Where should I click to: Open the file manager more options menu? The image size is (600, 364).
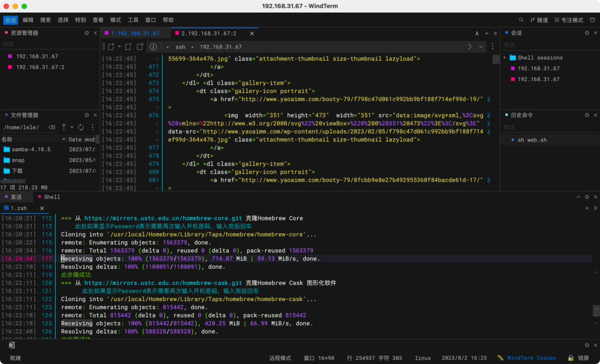(92, 127)
